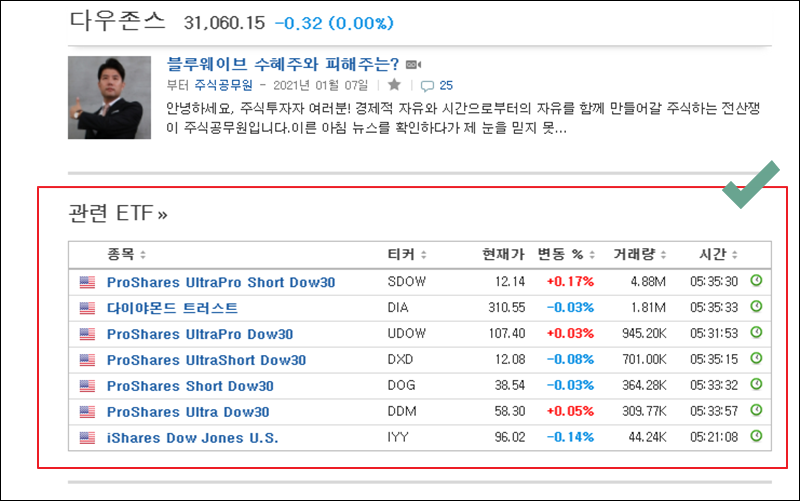Click the +0.05% change value
The width and height of the screenshot is (800, 501).
570,411
